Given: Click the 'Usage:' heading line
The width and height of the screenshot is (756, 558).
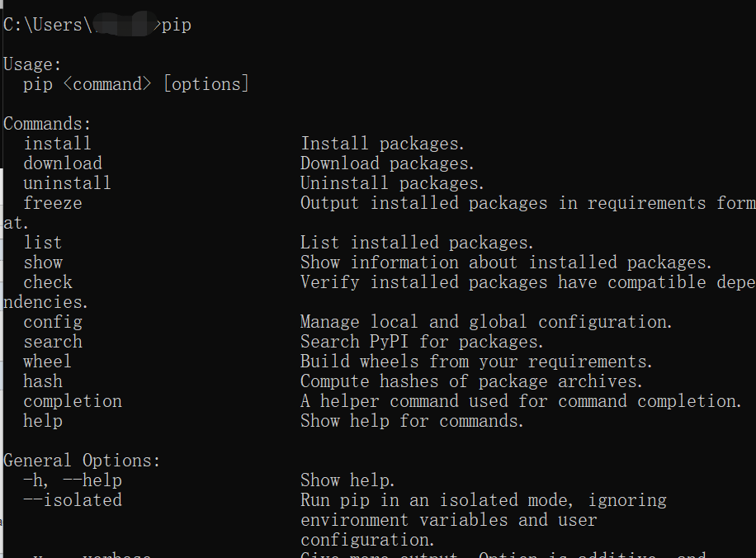Looking at the screenshot, I should point(33,64).
